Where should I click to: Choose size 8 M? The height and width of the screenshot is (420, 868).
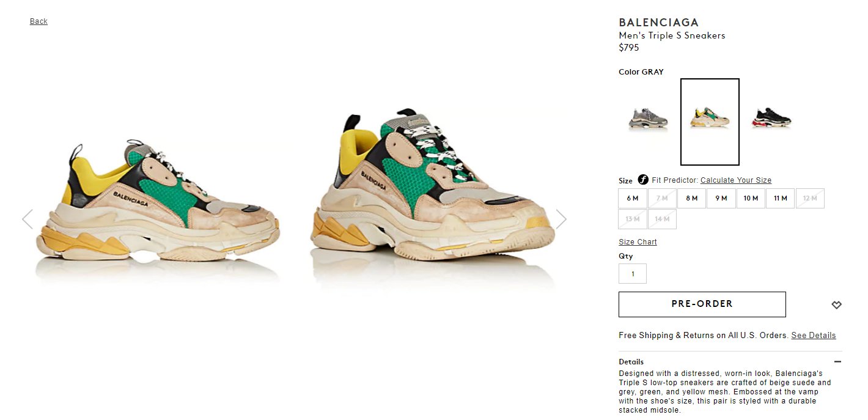click(x=691, y=198)
